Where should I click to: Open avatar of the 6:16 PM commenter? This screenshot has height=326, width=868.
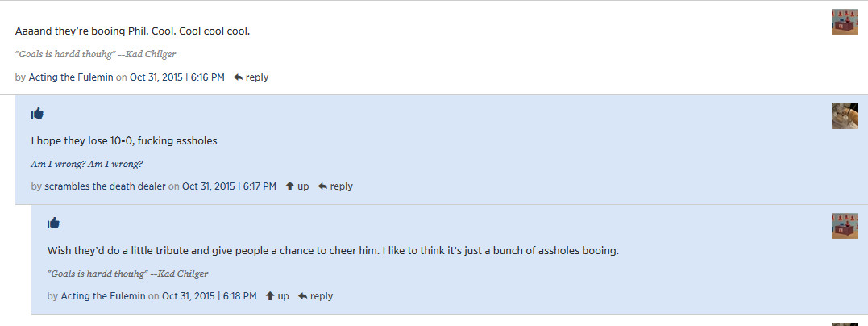coord(844,22)
